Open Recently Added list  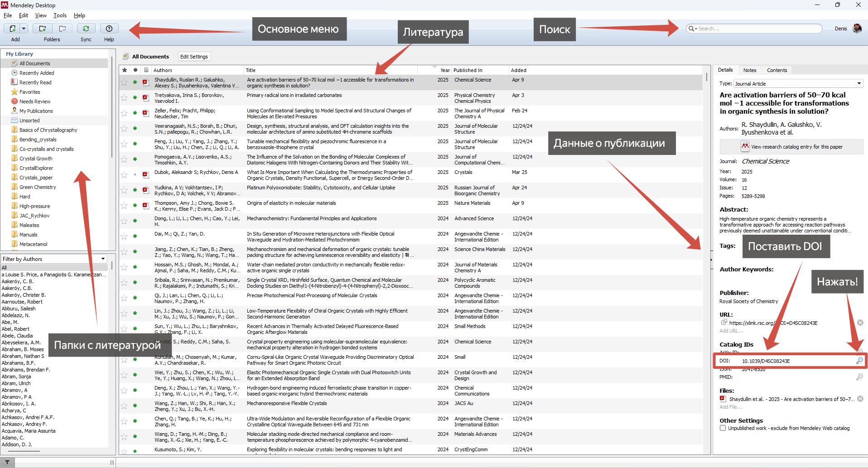tap(37, 73)
